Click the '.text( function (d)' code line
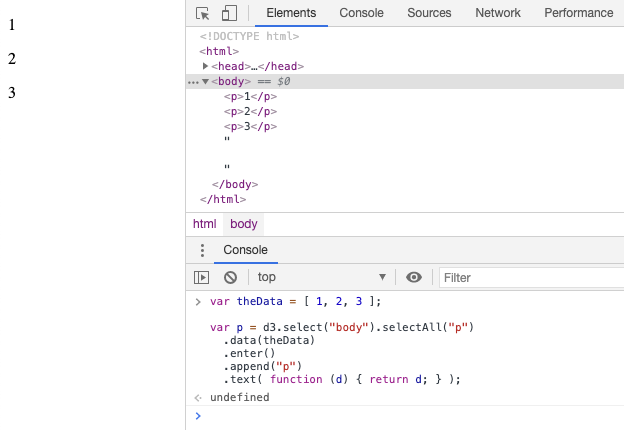This screenshot has height=430, width=624. click(342, 379)
